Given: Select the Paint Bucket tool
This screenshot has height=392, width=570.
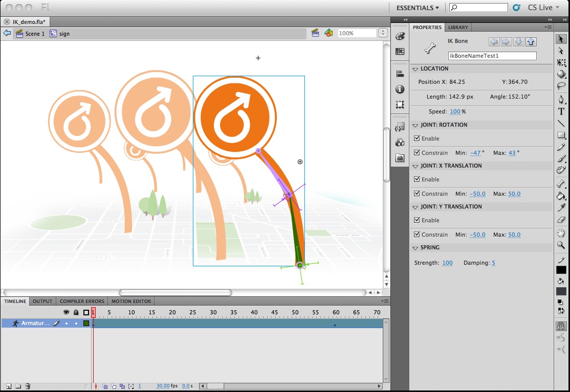Looking at the screenshot, I should click(x=561, y=196).
